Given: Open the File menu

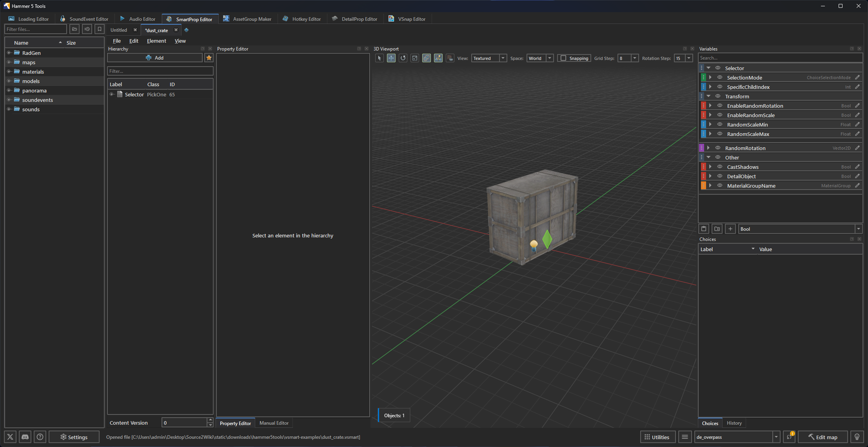Looking at the screenshot, I should point(117,41).
